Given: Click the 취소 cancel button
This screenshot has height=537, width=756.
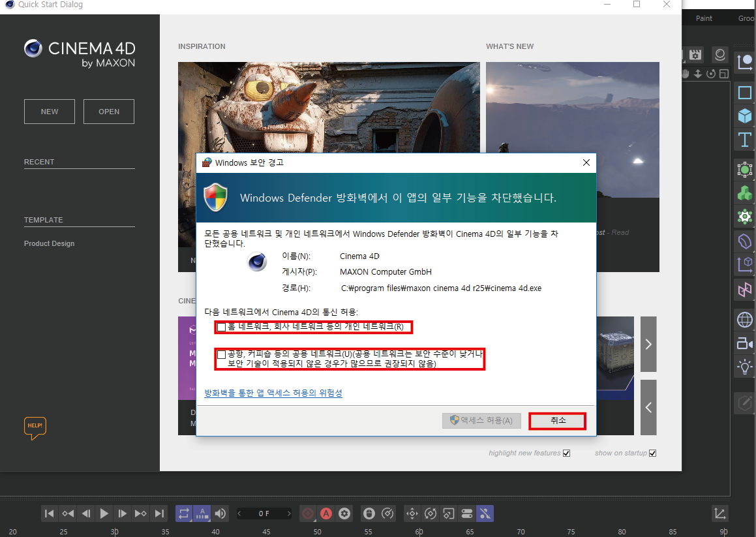Looking at the screenshot, I should pyautogui.click(x=557, y=421).
